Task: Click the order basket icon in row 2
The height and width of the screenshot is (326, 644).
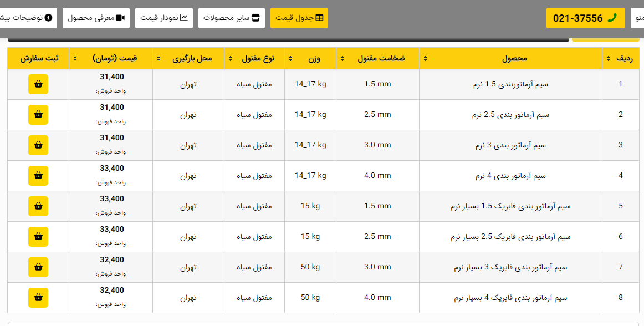Action: click(x=38, y=115)
